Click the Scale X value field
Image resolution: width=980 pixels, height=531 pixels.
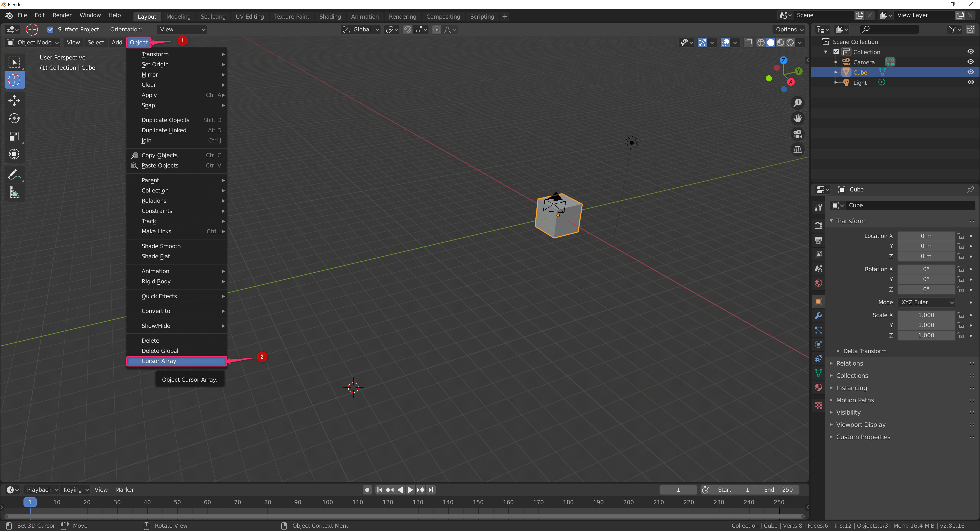pos(926,315)
